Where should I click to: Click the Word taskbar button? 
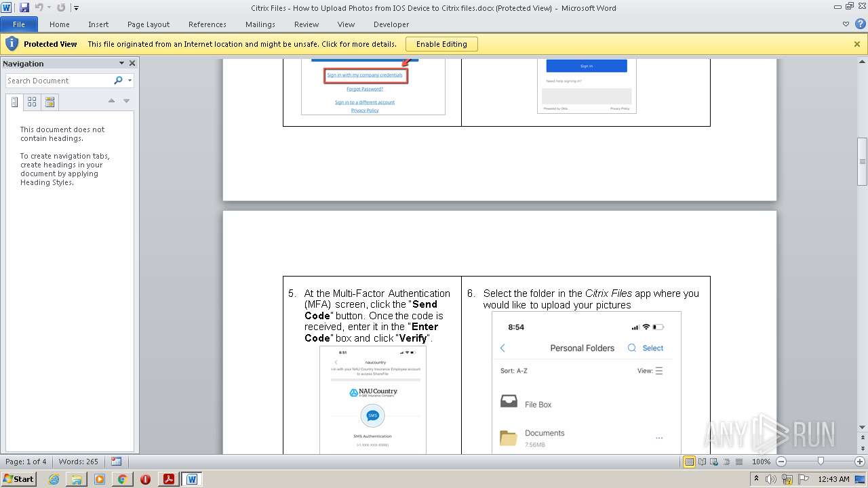192,479
